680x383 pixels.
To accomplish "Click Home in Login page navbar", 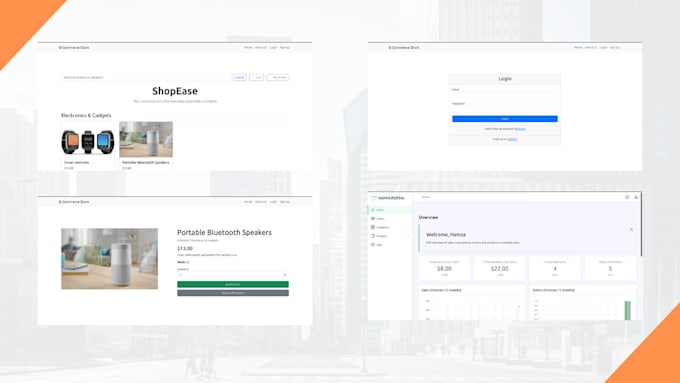I will (578, 47).
